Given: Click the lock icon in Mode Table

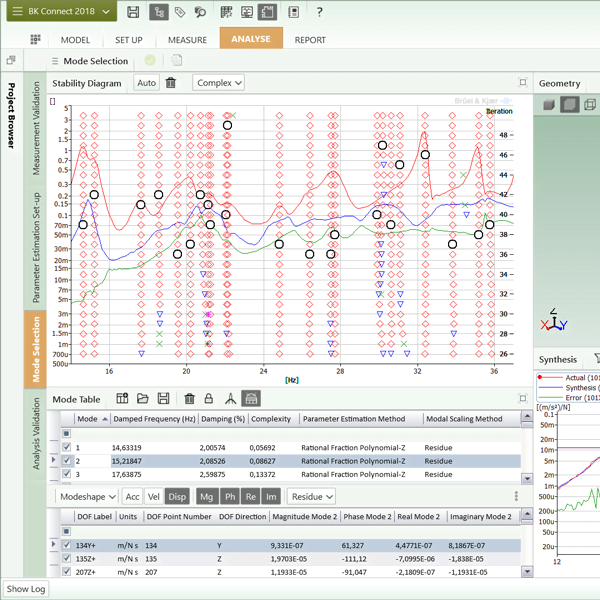Looking at the screenshot, I should (x=208, y=398).
